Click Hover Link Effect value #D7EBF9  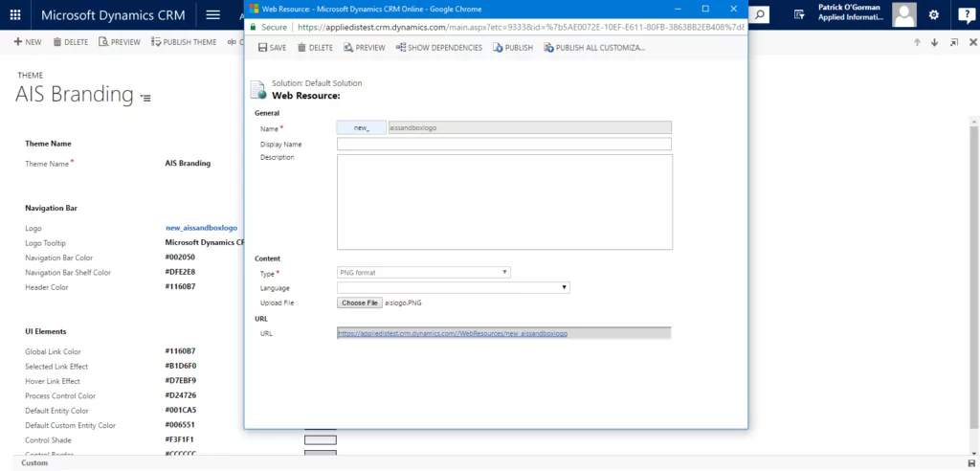pos(181,381)
